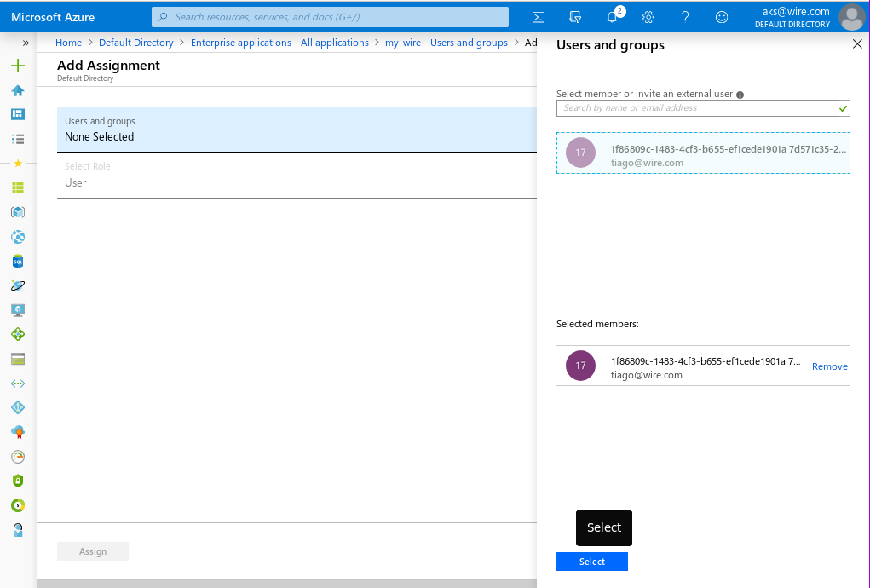870x588 pixels.
Task: Remove tiago@wire.com from selected members
Action: point(829,366)
